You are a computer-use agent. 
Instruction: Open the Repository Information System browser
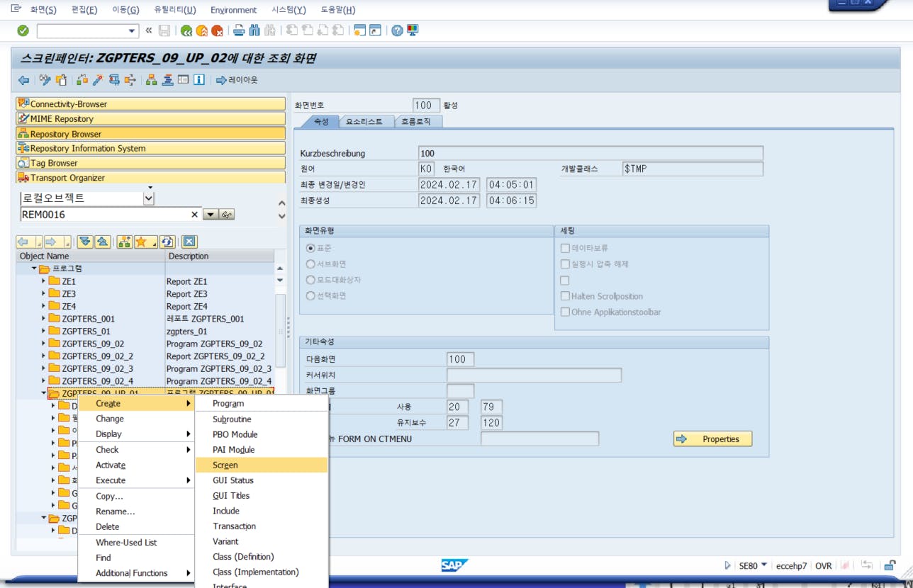coord(87,149)
